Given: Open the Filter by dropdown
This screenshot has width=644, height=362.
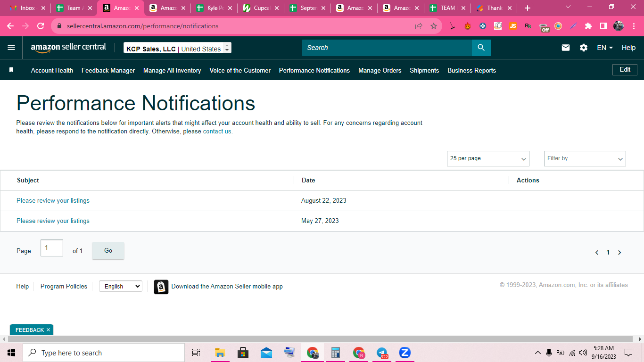Looking at the screenshot, I should click(585, 158).
